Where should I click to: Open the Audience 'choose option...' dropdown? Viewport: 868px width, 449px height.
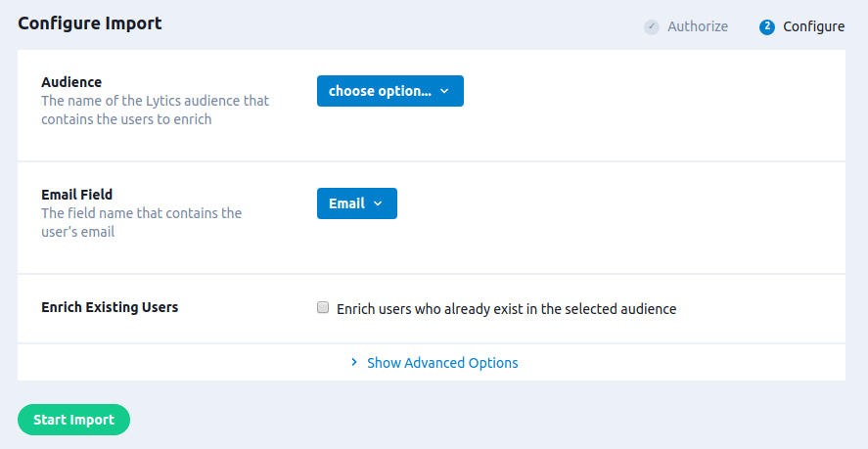389,91
